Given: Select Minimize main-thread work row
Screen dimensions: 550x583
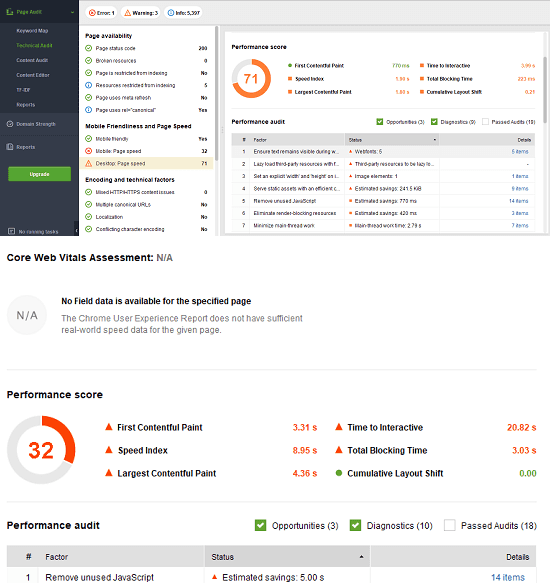Looking at the screenshot, I should [383, 225].
